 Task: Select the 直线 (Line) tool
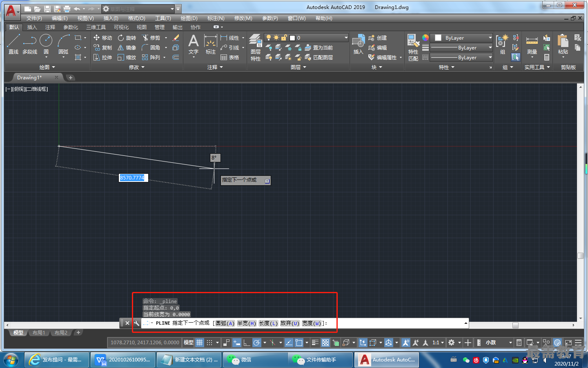pyautogui.click(x=13, y=44)
